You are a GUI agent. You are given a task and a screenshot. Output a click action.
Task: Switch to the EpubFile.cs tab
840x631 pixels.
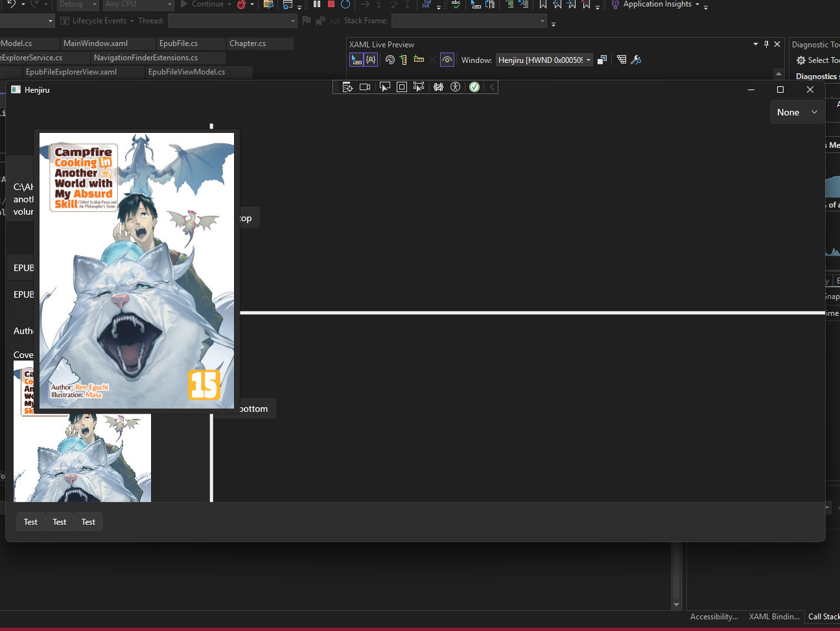pos(178,43)
